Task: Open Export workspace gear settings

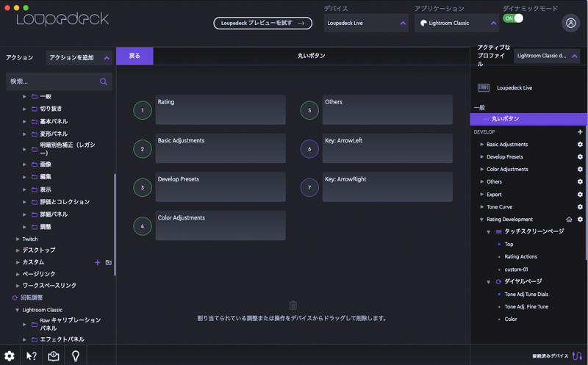Action: click(x=580, y=195)
